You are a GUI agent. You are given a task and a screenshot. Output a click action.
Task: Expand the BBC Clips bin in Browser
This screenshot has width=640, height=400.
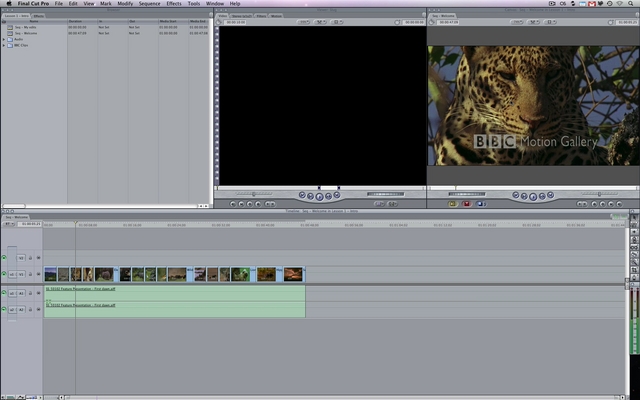4,45
